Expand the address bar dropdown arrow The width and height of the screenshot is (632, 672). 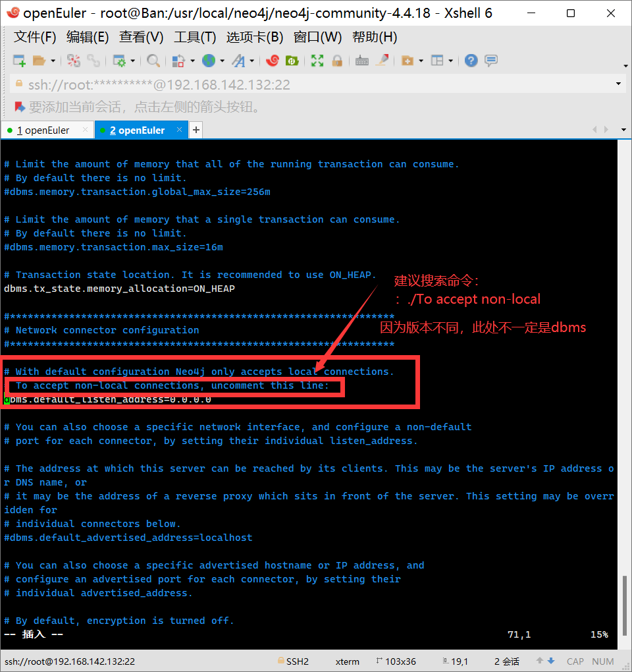(618, 84)
